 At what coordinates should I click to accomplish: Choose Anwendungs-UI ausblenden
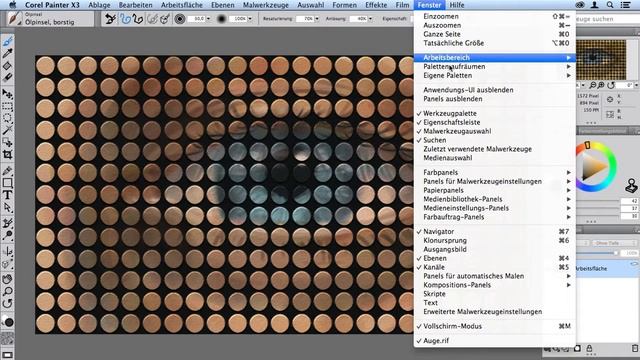point(495,90)
